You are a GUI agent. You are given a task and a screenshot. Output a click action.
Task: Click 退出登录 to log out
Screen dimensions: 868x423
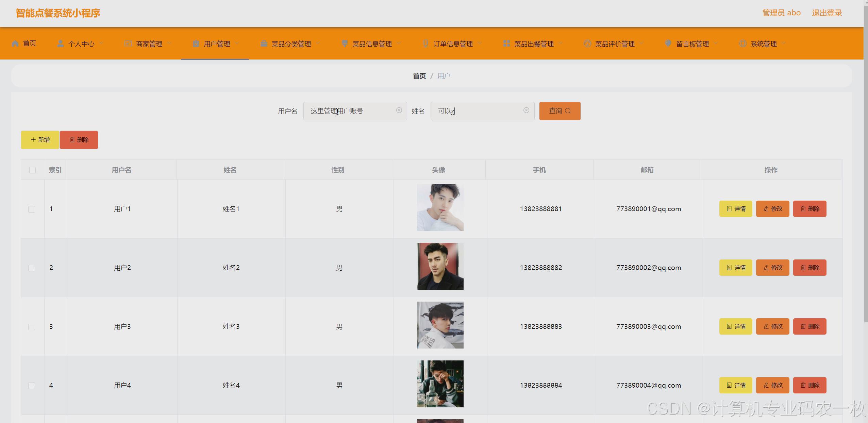[x=827, y=13]
